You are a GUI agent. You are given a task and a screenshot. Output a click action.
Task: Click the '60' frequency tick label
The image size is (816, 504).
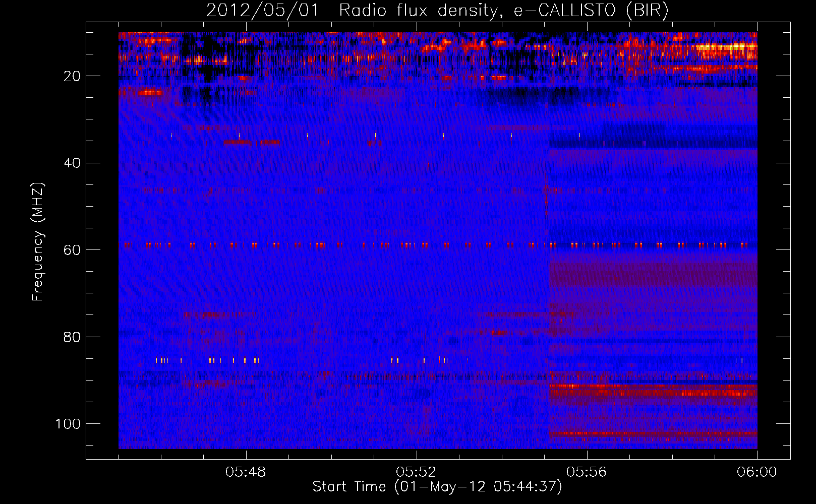[x=72, y=250]
